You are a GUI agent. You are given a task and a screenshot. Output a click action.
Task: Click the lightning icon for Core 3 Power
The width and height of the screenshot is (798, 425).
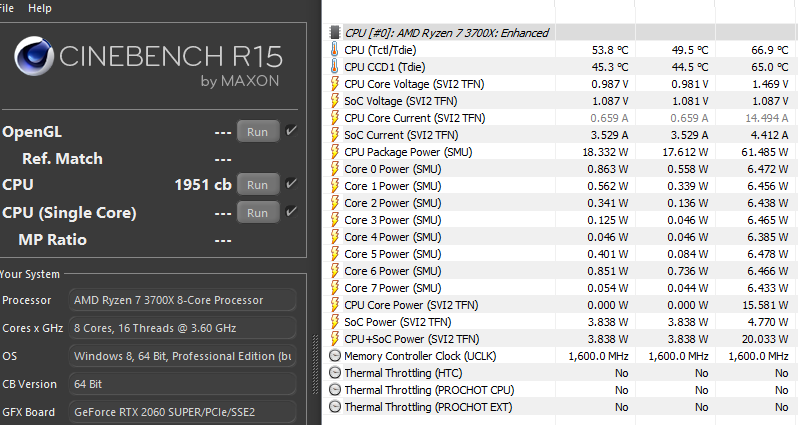(x=334, y=220)
